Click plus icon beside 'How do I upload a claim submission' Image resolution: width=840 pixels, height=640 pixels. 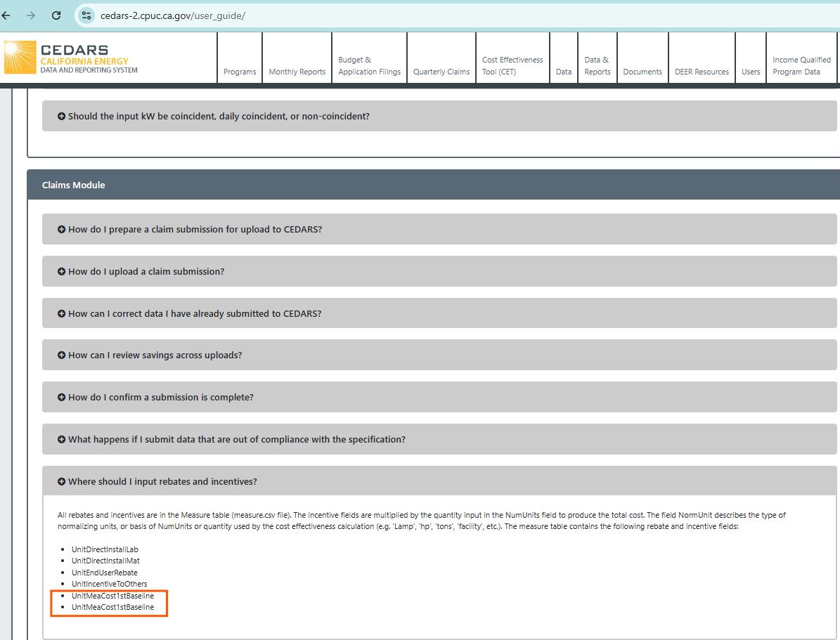point(62,272)
